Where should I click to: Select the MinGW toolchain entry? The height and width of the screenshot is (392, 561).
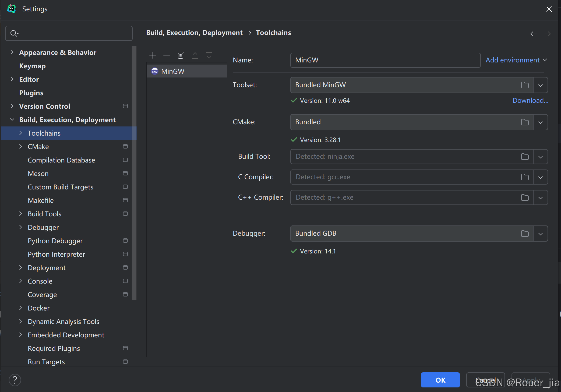[x=173, y=71]
